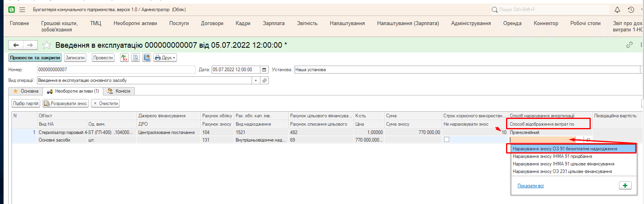Open the calendar picker next to Дата
The width and height of the screenshot is (644, 204).
[264, 70]
